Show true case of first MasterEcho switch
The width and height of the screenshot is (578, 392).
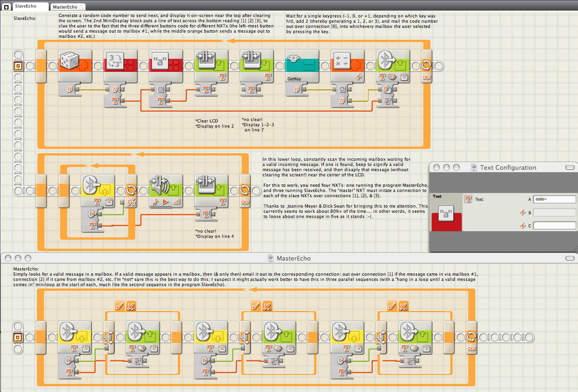point(120,306)
